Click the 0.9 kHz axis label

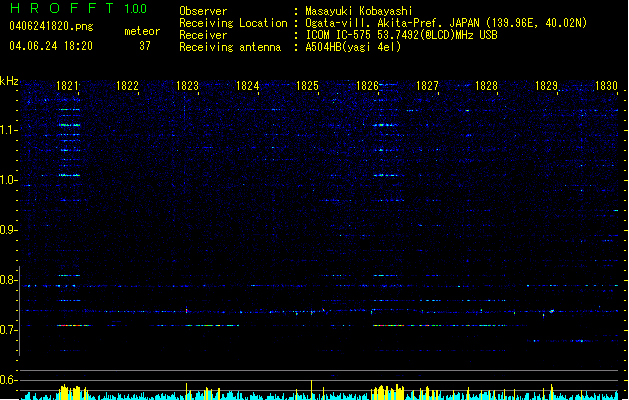[x=9, y=230]
